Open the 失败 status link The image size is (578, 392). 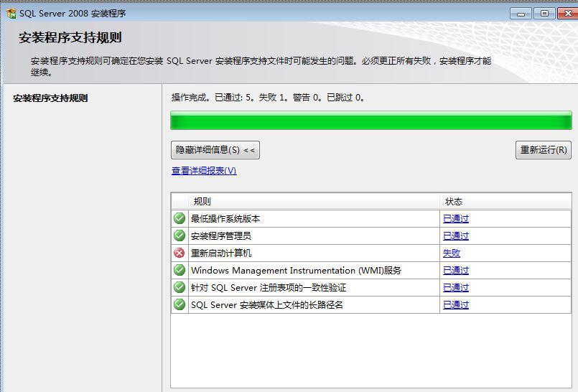(x=451, y=253)
